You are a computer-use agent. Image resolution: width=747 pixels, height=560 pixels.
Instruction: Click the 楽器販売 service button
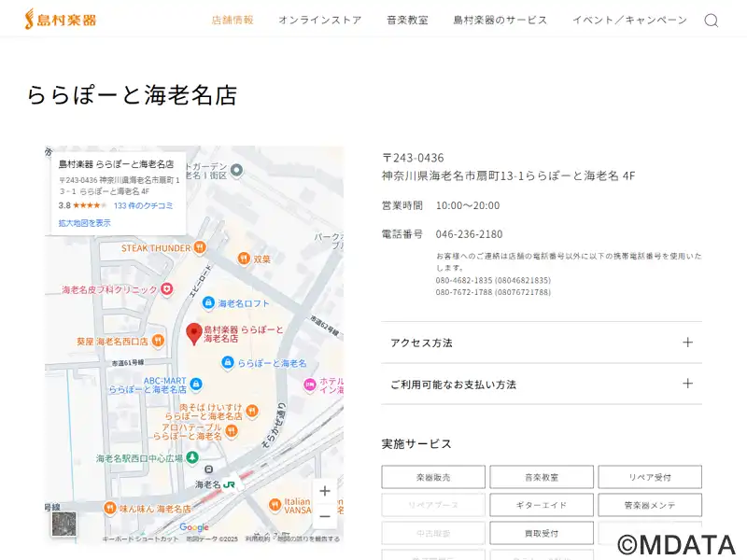click(x=433, y=477)
